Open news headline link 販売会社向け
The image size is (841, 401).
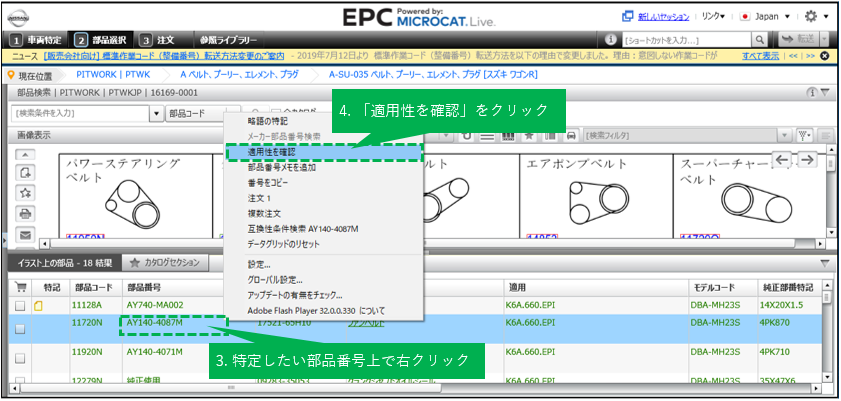click(x=163, y=55)
